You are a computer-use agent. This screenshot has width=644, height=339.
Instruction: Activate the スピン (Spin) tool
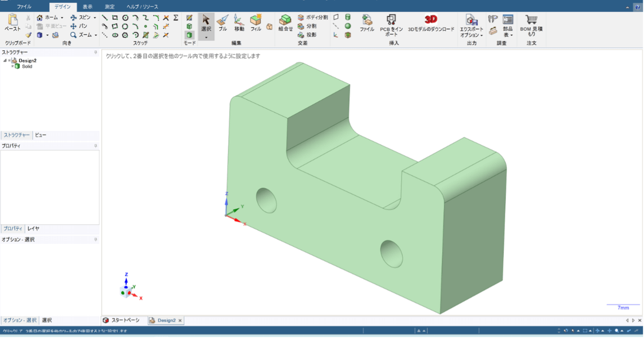pos(80,18)
